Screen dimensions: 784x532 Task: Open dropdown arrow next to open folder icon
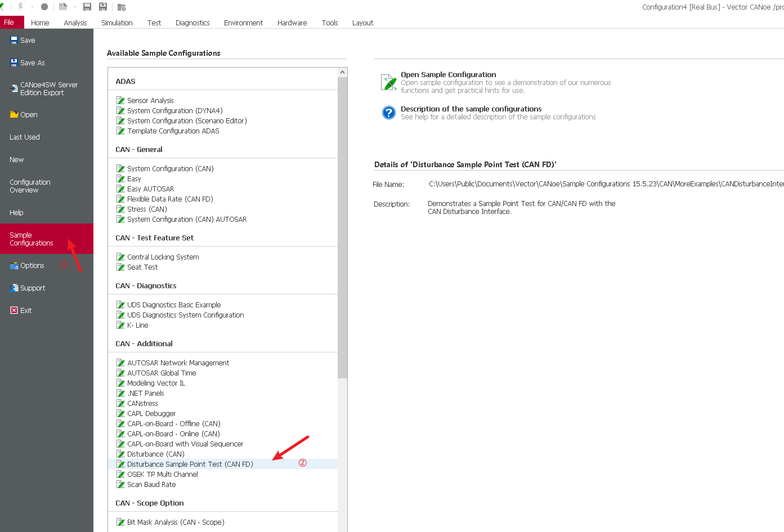point(75,7)
